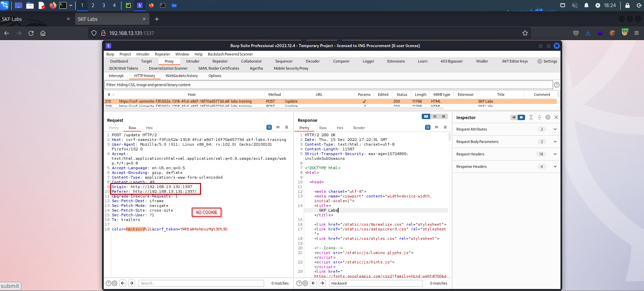
Task: Open Request pane hamburger menu
Action: (x=287, y=127)
